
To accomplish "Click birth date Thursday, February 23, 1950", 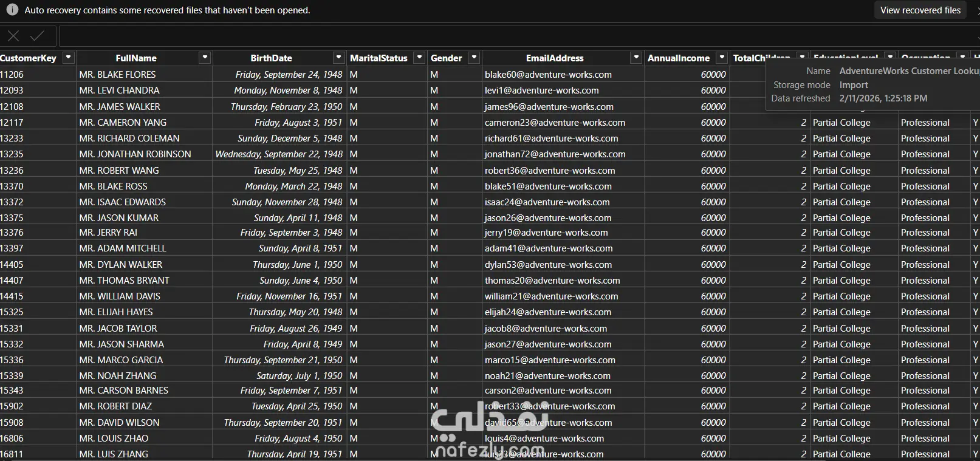I will [x=286, y=106].
